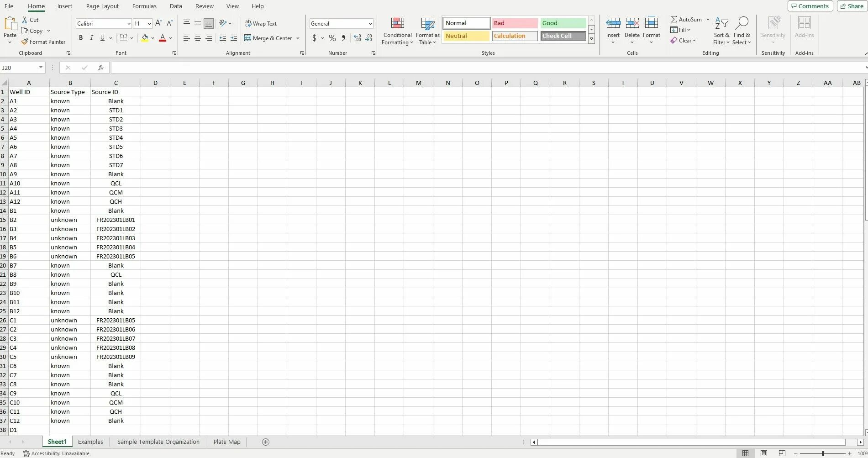The width and height of the screenshot is (868, 458).
Task: Click the orientation text angle icon
Action: [x=223, y=23]
